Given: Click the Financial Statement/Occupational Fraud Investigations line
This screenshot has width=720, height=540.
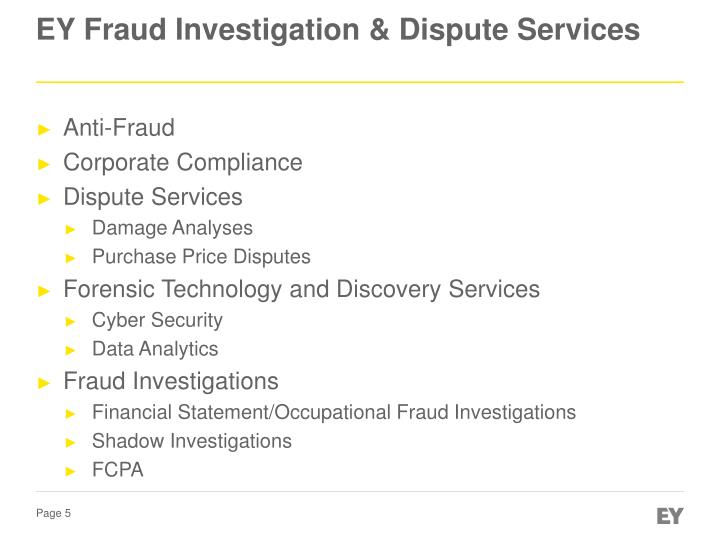Looking at the screenshot, I should pos(334,412).
